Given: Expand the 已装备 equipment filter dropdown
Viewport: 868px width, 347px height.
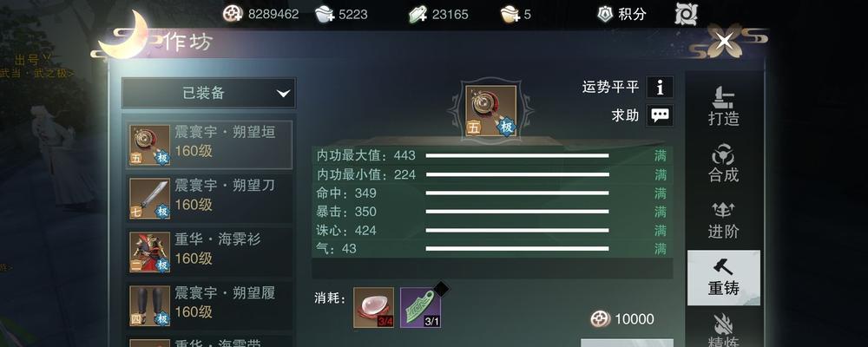Looking at the screenshot, I should pos(208,93).
